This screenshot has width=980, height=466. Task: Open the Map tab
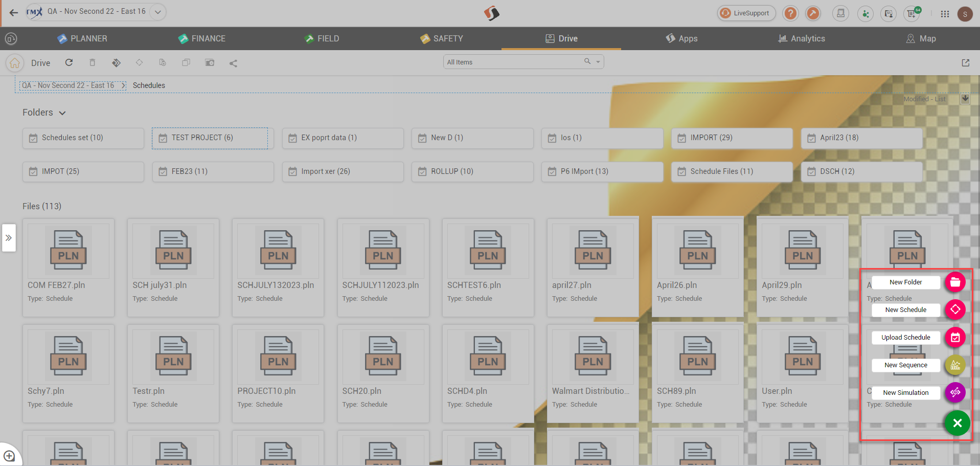[921, 38]
